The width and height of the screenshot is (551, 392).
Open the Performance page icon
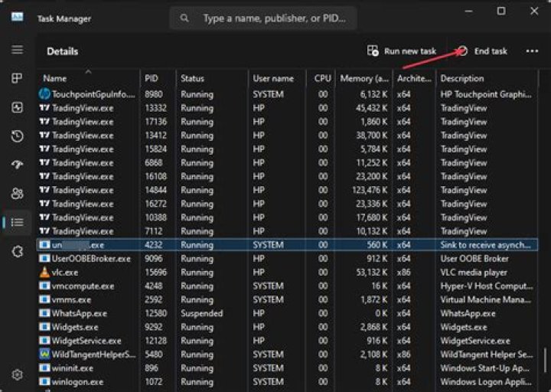tap(17, 107)
